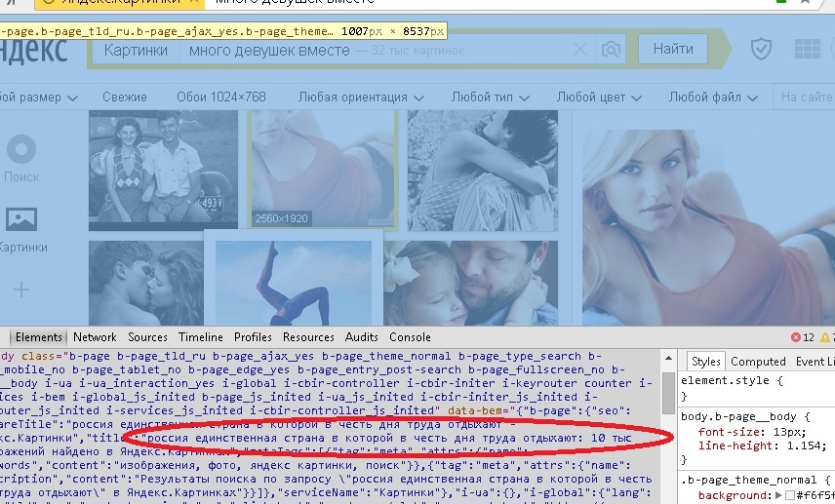The width and height of the screenshot is (835, 504).
Task: Open the thumbnail labeled 2560×1920
Action: (323, 170)
